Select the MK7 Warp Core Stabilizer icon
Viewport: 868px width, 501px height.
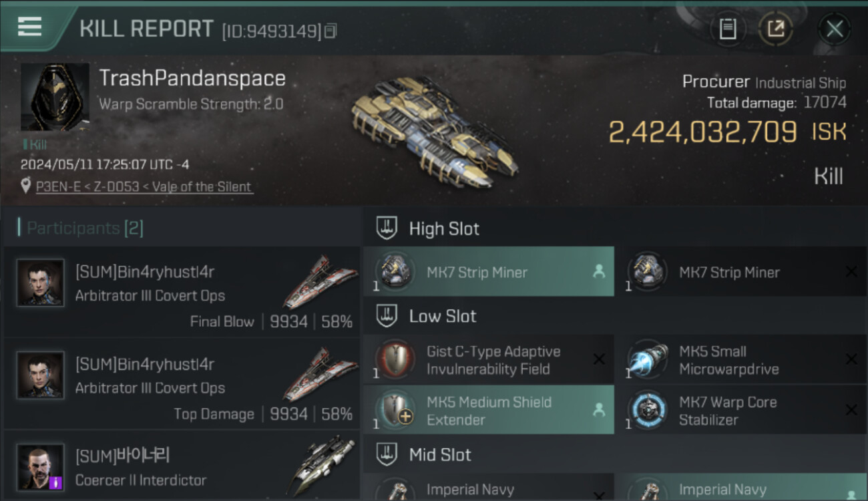click(647, 410)
